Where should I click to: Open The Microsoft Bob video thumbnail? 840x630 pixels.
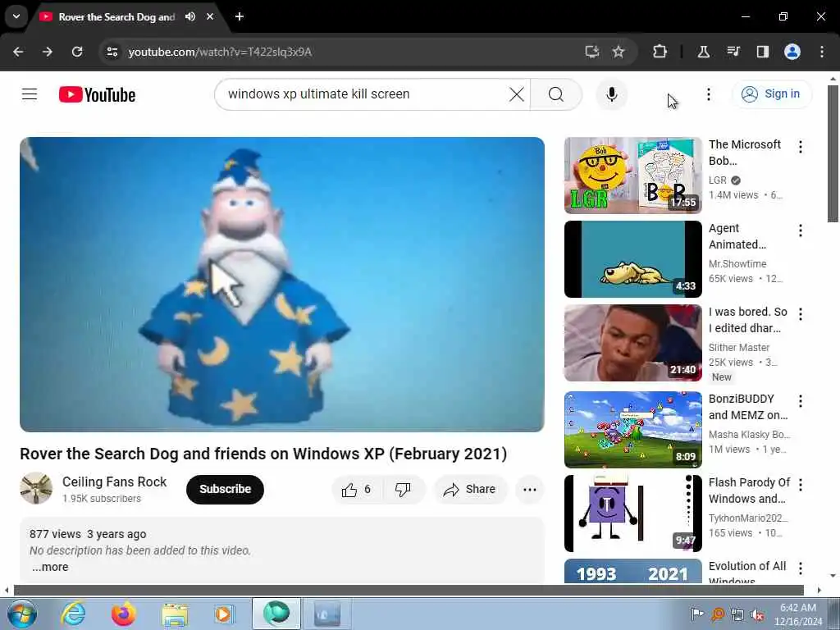pos(632,176)
